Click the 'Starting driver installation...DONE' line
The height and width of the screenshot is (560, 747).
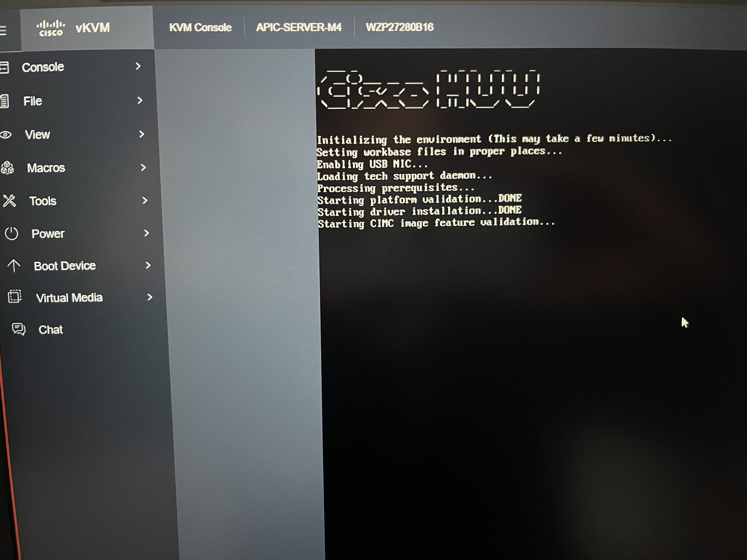(420, 211)
